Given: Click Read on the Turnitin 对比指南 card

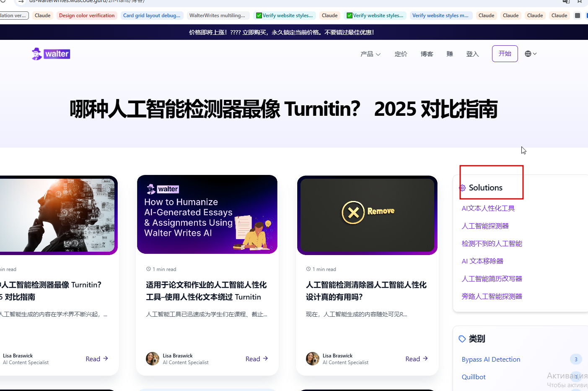Looking at the screenshot, I should [x=97, y=359].
